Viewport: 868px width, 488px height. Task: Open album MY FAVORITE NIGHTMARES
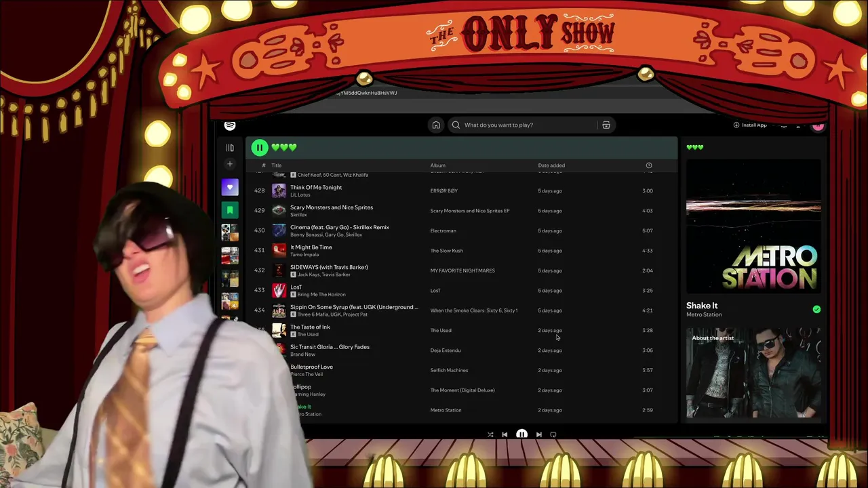coord(462,270)
